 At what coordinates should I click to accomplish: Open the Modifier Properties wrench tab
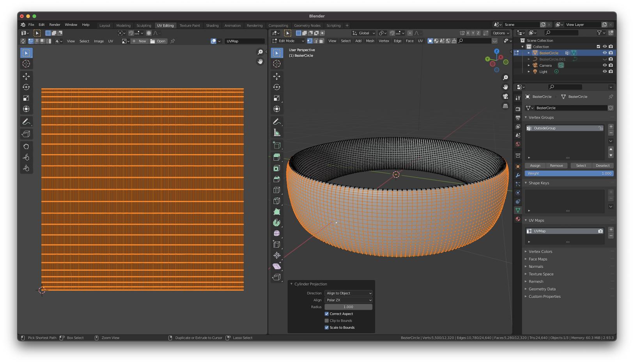(x=518, y=175)
